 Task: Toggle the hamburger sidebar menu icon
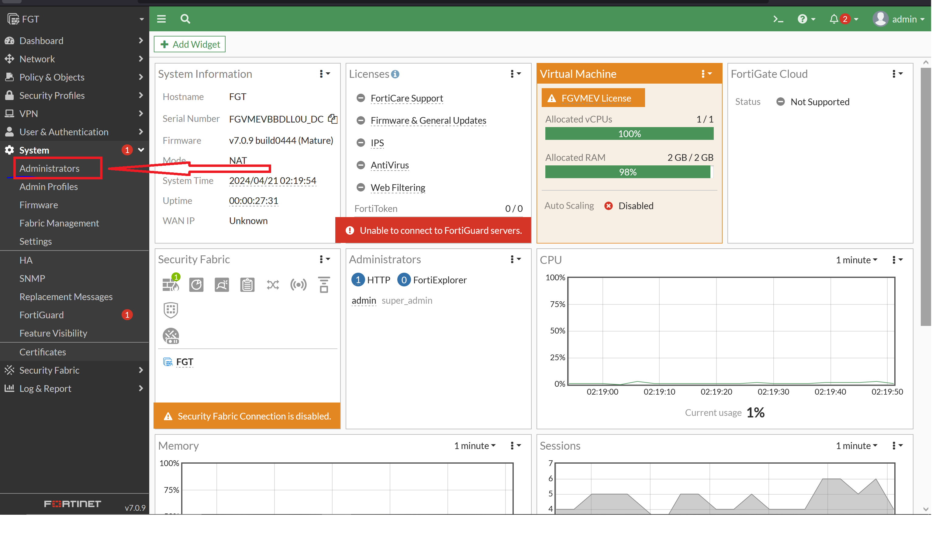161,19
